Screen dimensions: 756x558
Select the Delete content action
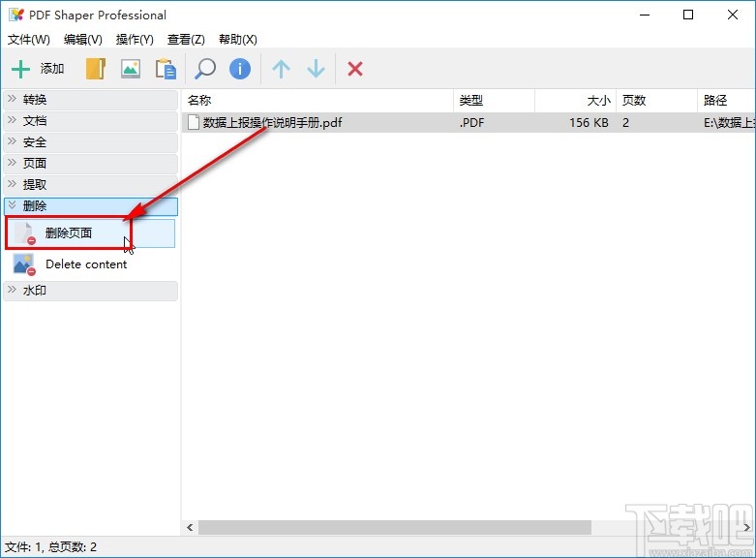click(91, 264)
